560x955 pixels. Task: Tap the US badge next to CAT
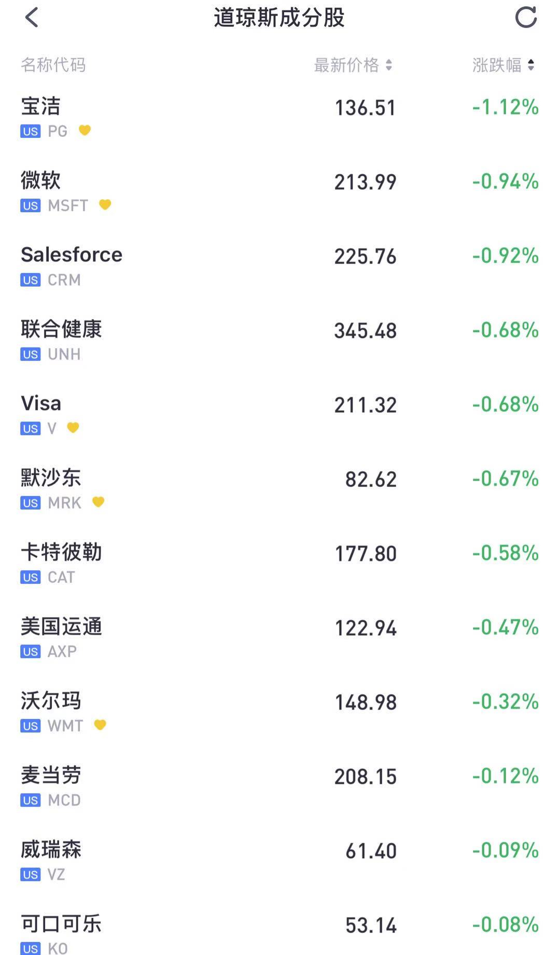[x=31, y=577]
